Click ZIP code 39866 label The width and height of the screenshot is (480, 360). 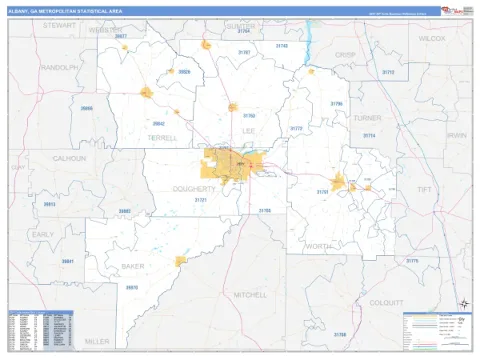[x=87, y=108]
